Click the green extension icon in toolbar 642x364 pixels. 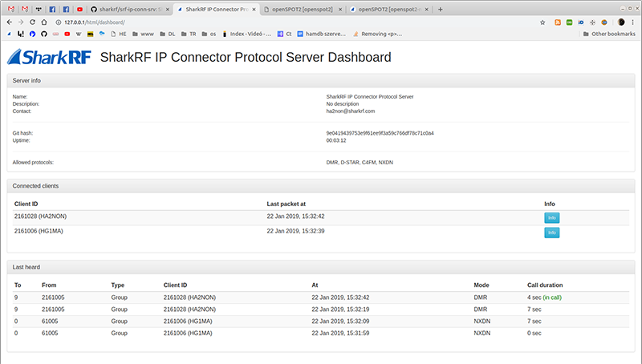[569, 22]
